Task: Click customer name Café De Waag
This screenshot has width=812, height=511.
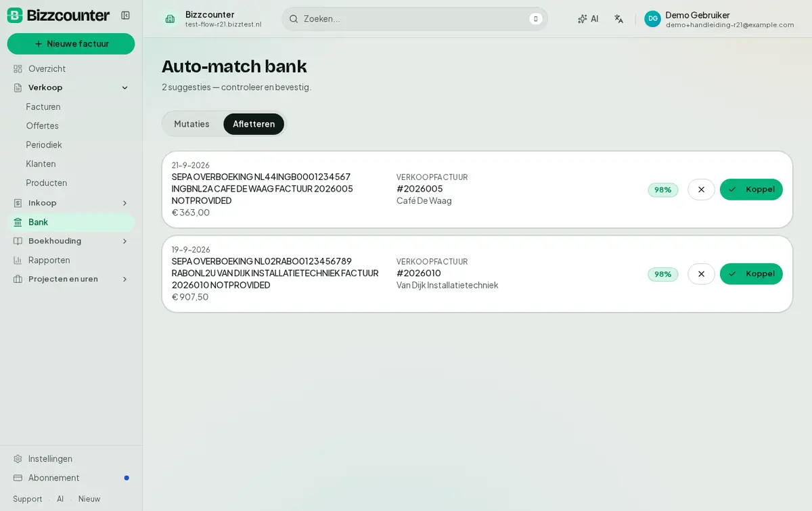Action: (424, 200)
